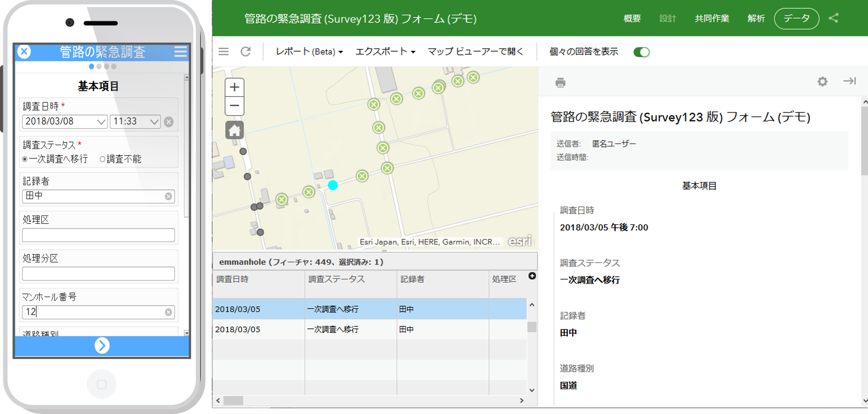Share the survey via share icon

pyautogui.click(x=834, y=18)
